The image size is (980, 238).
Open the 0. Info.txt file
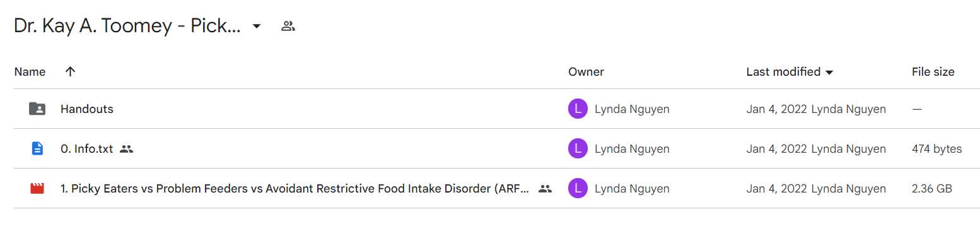(87, 149)
